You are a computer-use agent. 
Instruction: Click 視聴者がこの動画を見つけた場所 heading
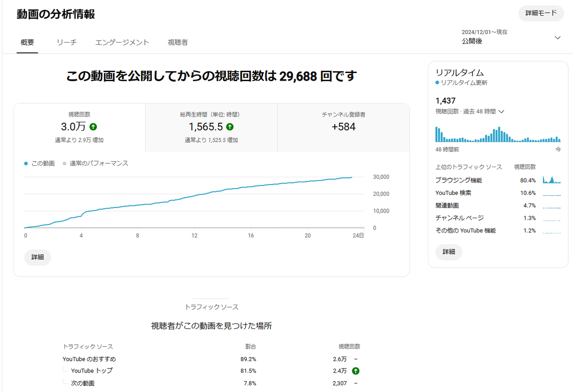click(x=212, y=326)
